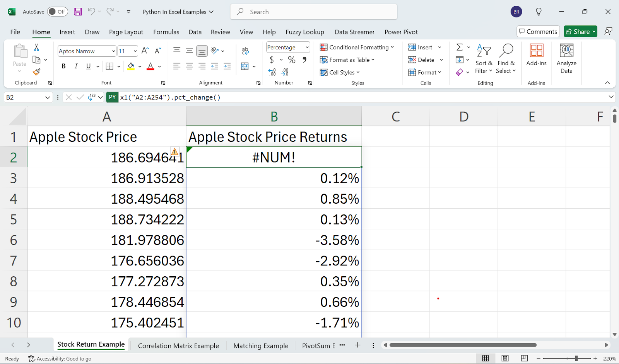Screen dimensions: 619x364
Task: Click the Share button
Action: click(x=580, y=32)
